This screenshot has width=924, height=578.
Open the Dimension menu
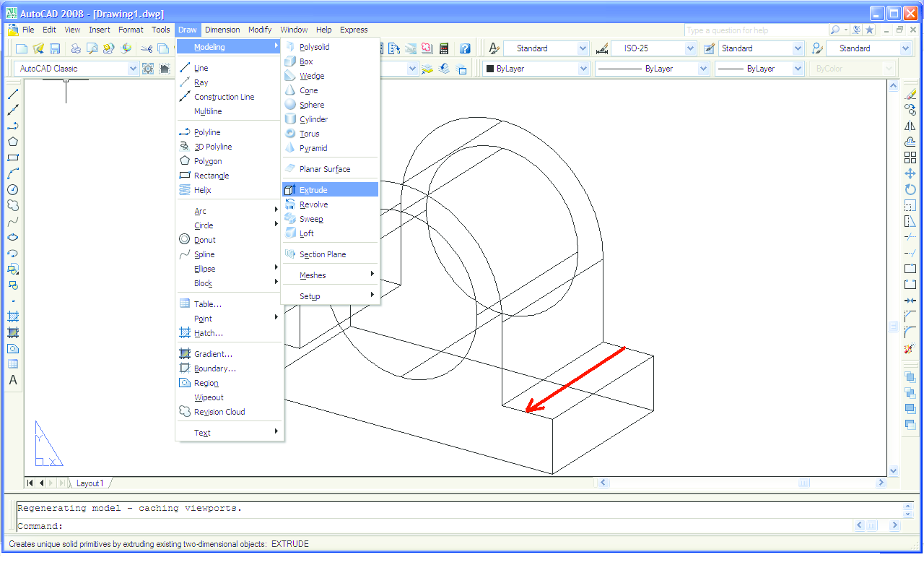click(222, 30)
